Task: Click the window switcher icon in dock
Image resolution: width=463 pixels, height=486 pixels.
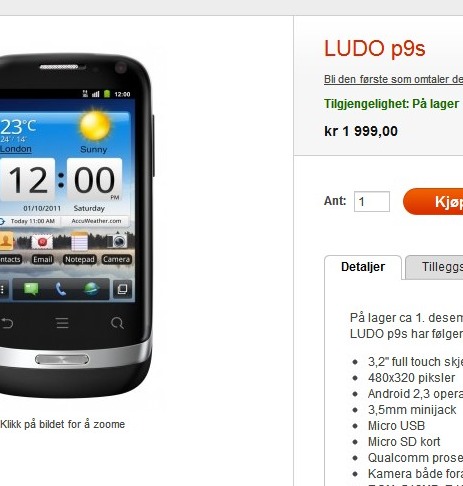Action: point(122,289)
